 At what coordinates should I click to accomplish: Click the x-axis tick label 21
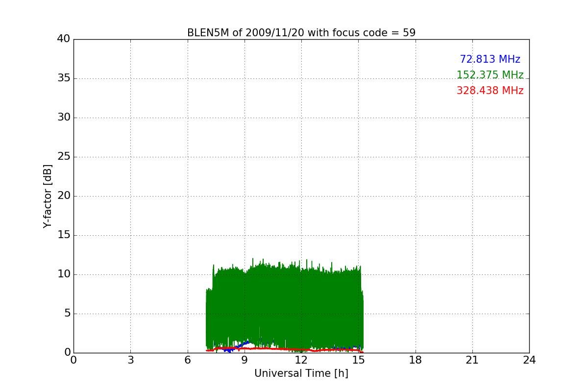click(472, 360)
